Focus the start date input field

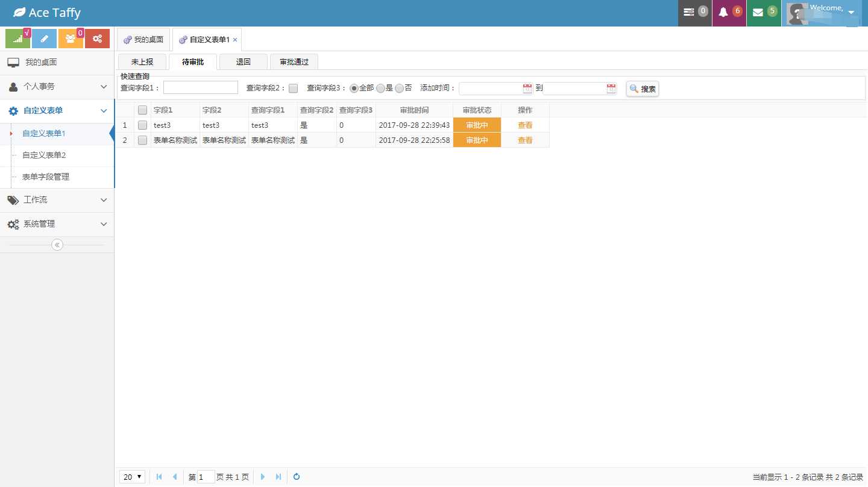coord(491,89)
